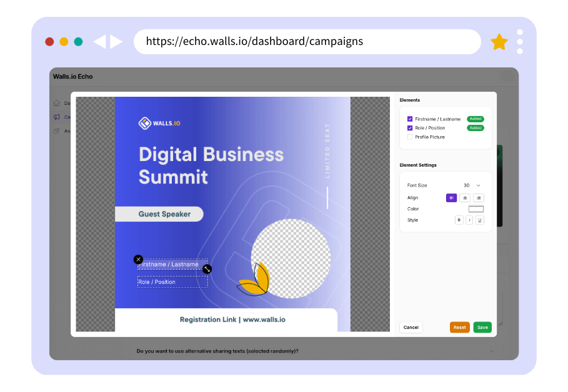Click the yellow star bookmark icon
This screenshot has width=568, height=392.
[x=499, y=42]
